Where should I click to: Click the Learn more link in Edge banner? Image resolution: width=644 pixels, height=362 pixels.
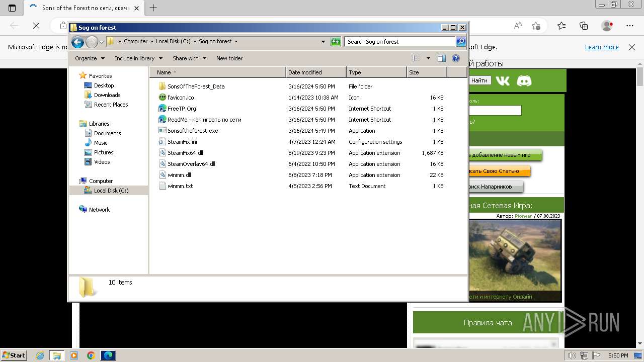pyautogui.click(x=602, y=47)
